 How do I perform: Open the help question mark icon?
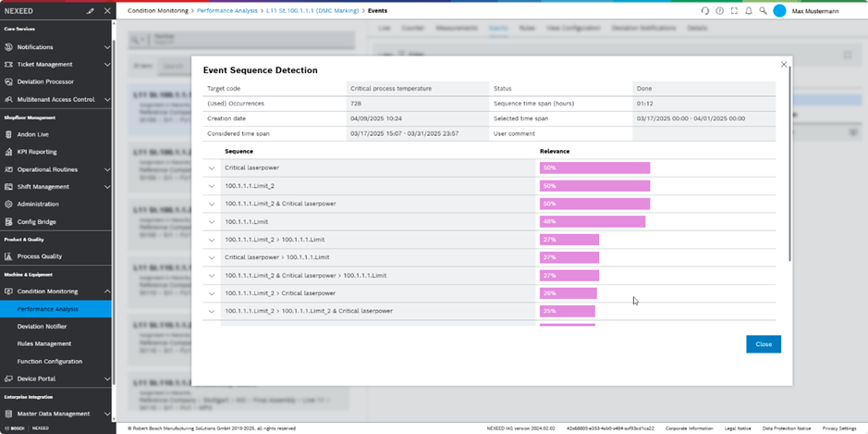pyautogui.click(x=720, y=11)
